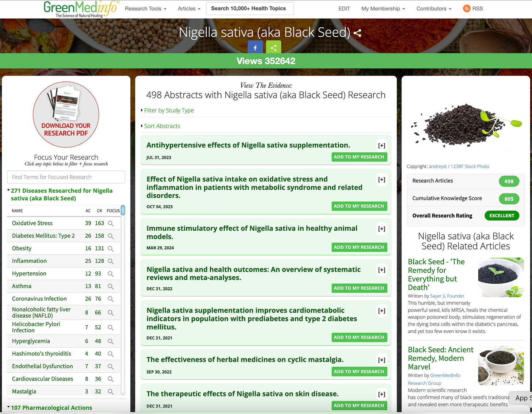Screen dimensions: 532x414
Task: Click magnifier icon for Hashimoto's thyroiditis
Action: click(111, 354)
